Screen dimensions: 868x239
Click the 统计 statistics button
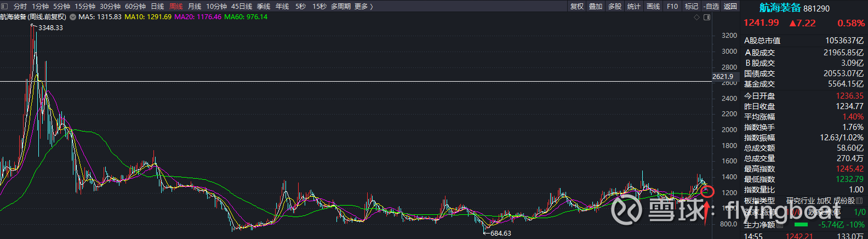tap(634, 7)
